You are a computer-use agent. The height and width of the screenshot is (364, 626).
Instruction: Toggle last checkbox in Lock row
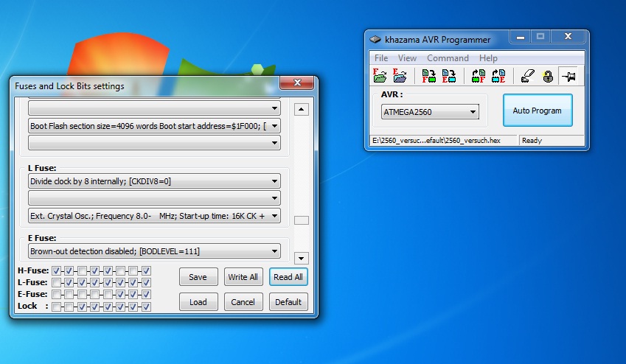(146, 307)
